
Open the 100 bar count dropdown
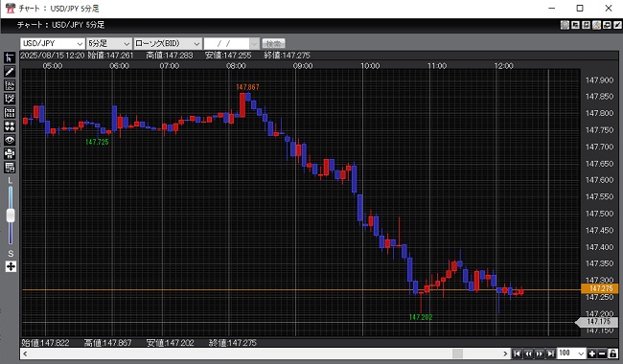pyautogui.click(x=571, y=353)
